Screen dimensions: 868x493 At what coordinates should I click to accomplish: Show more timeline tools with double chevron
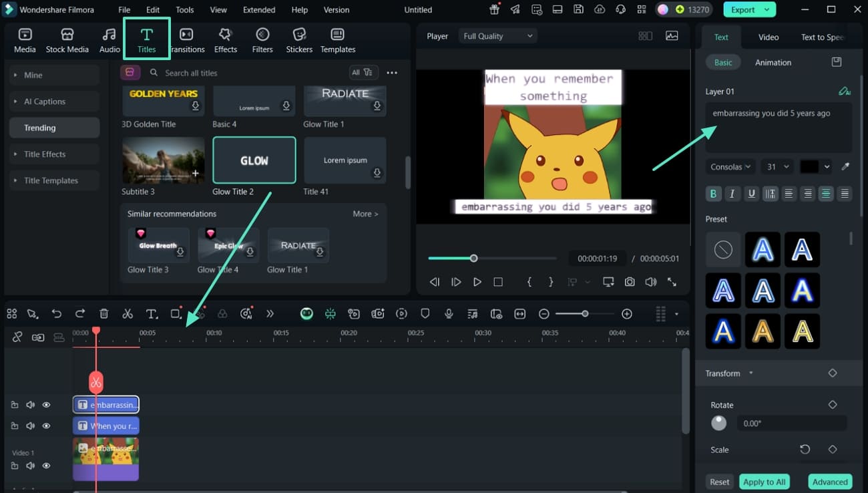[x=270, y=314]
